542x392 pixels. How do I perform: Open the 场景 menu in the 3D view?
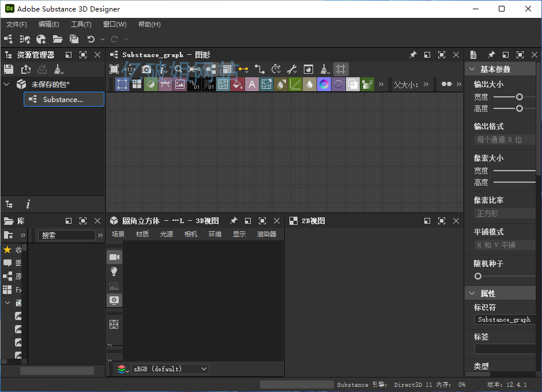point(118,234)
